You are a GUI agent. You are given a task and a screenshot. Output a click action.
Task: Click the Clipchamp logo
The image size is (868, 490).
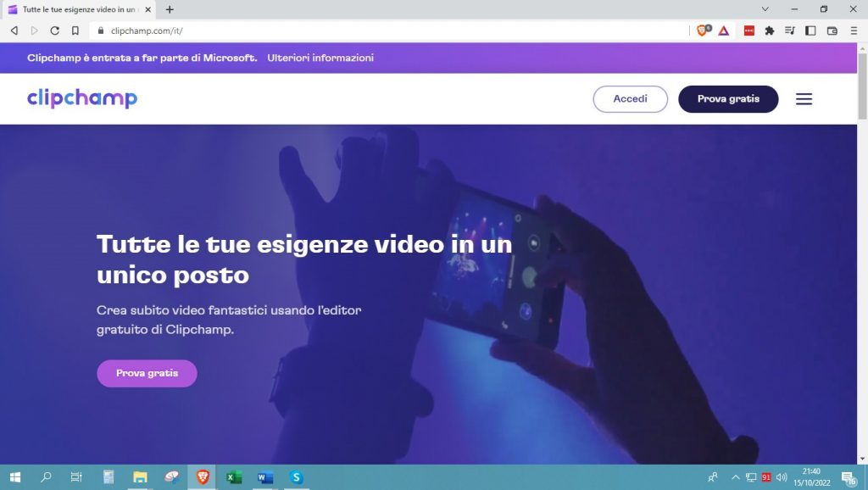(81, 98)
